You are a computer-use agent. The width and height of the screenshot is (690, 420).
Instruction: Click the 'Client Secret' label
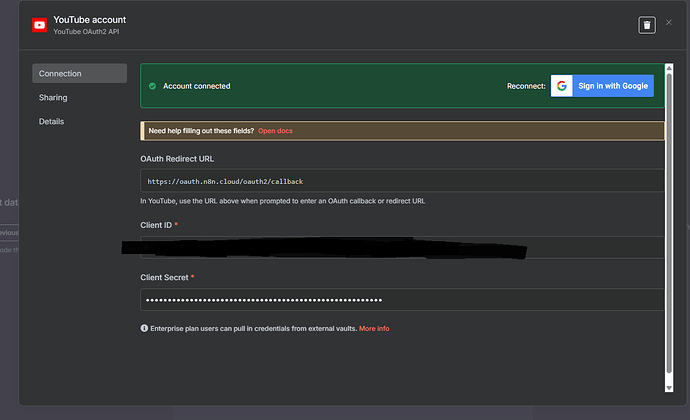164,277
